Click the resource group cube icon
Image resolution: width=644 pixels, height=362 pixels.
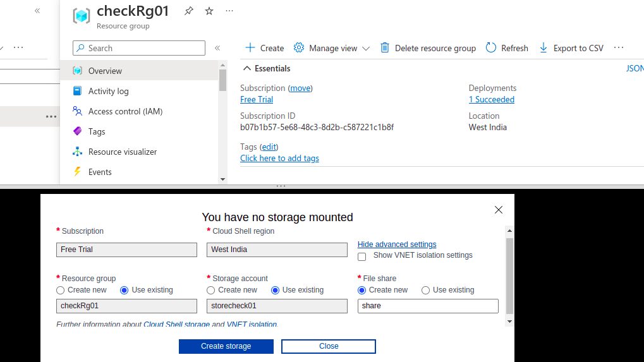point(82,16)
